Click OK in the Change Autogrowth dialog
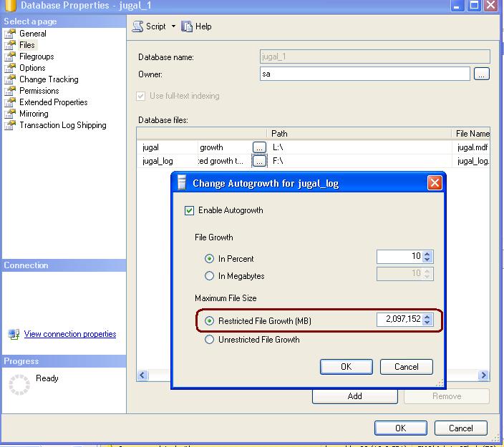Image resolution: width=504 pixels, height=447 pixels. coord(346,367)
